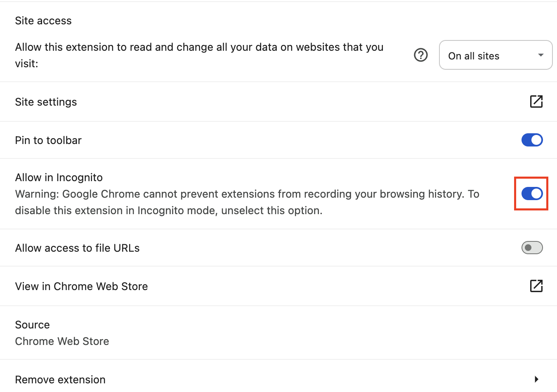Click the 'View in Chrome Web Store' text

click(81, 286)
